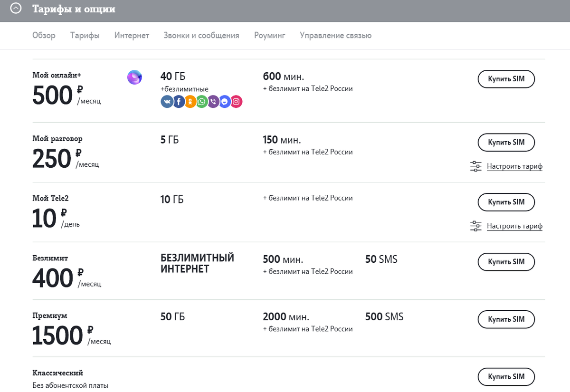
Task: Open the Роуминг tab
Action: point(270,36)
